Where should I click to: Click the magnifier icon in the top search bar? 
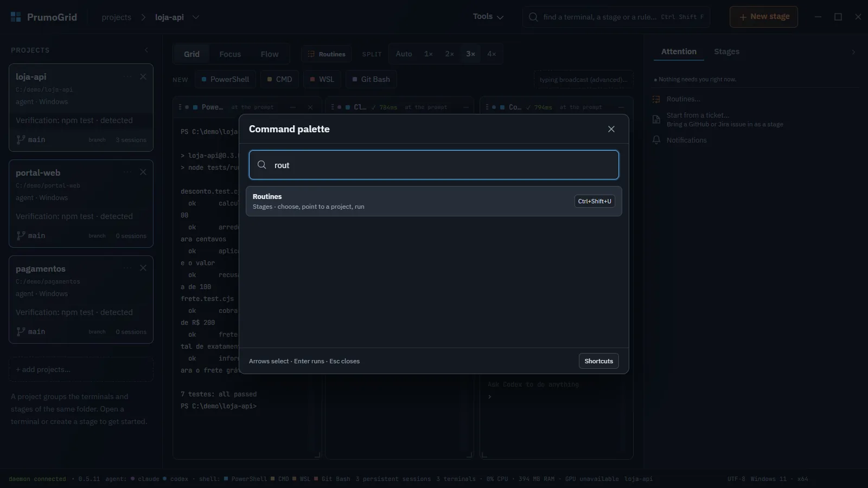(x=533, y=17)
